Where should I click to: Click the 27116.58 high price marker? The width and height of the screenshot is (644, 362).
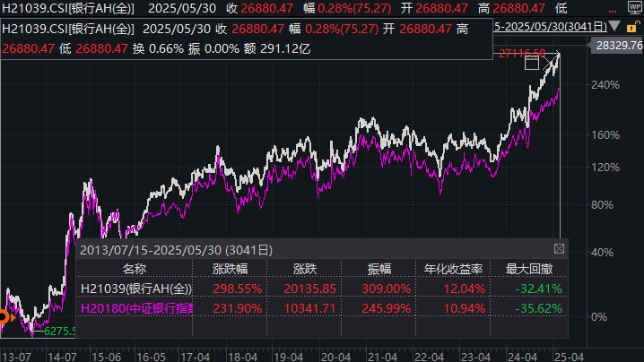point(523,54)
